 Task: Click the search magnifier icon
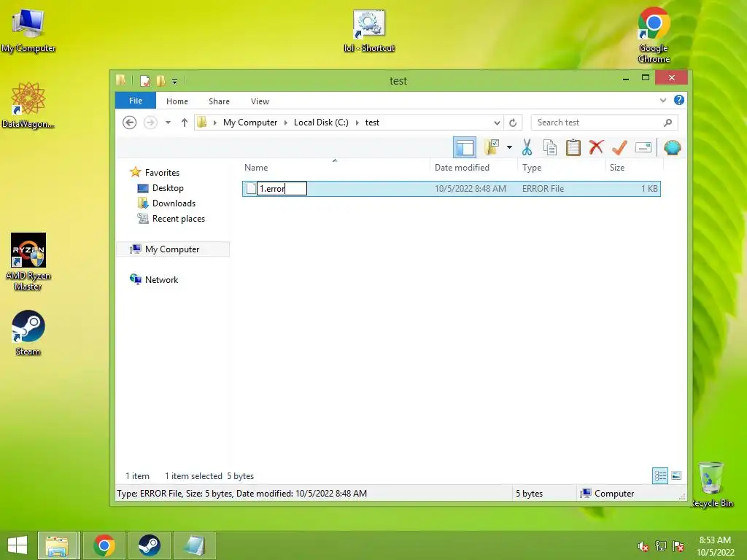[x=668, y=122]
